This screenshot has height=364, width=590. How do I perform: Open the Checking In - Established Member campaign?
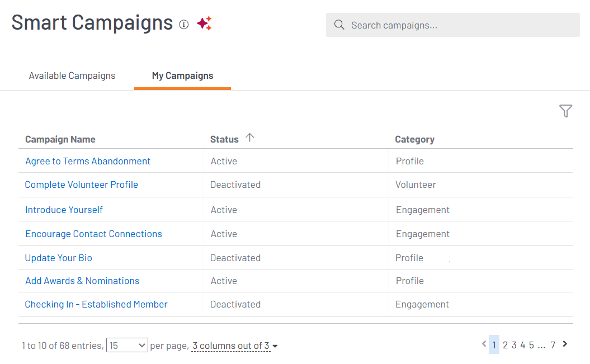[x=96, y=304]
